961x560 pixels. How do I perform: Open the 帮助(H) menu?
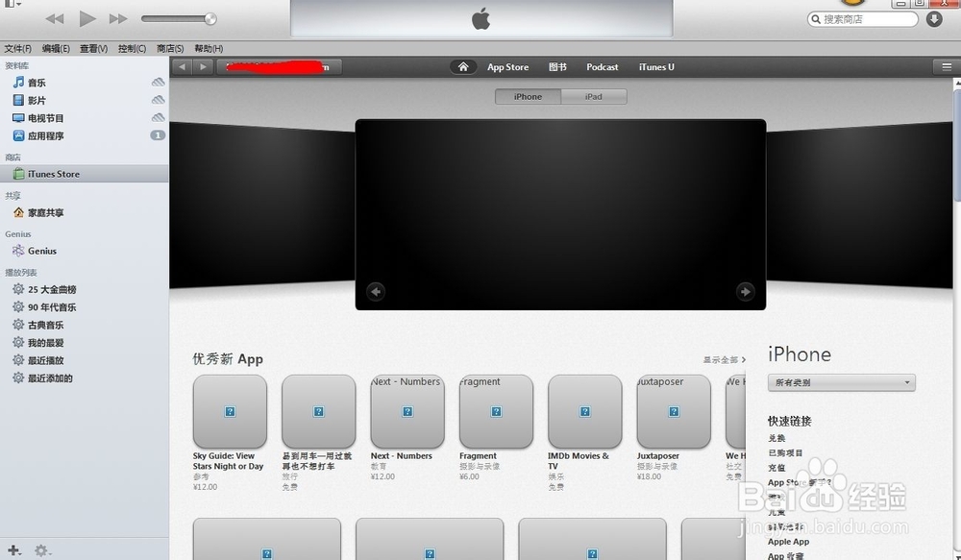coord(209,48)
